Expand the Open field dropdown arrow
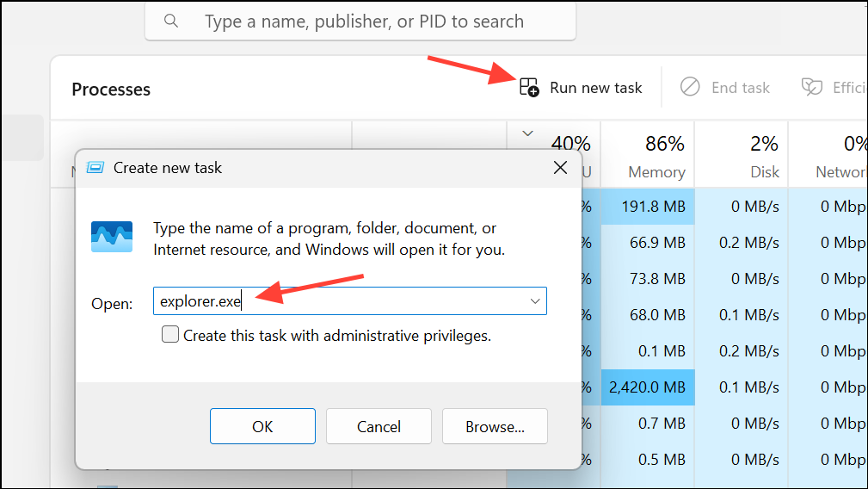This screenshot has height=489, width=868. tap(535, 301)
